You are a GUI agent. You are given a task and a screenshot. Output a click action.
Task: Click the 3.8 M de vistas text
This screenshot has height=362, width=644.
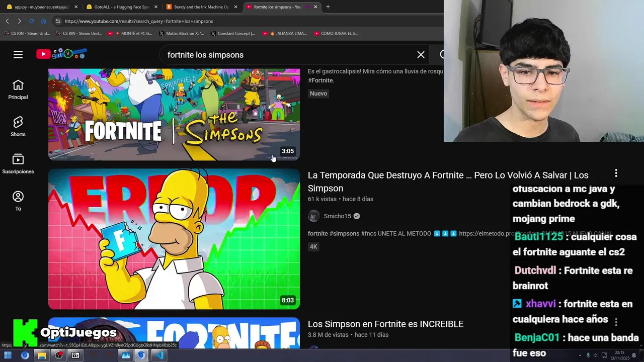[x=328, y=335]
